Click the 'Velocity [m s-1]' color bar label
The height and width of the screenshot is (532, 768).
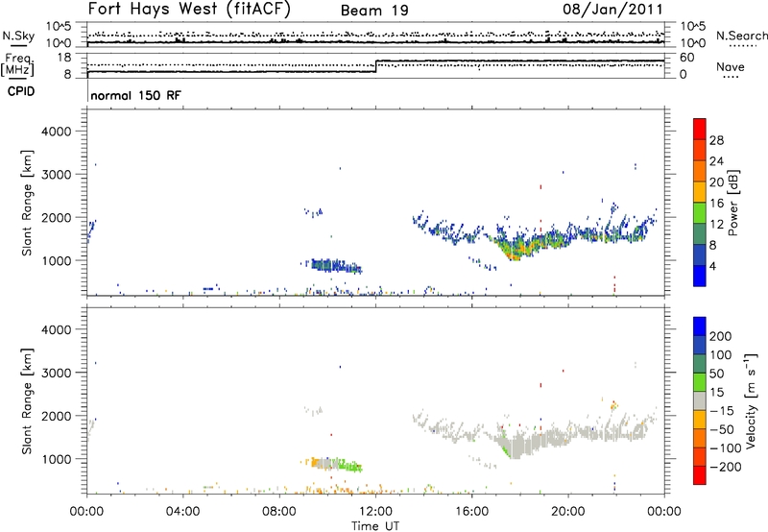click(x=751, y=400)
